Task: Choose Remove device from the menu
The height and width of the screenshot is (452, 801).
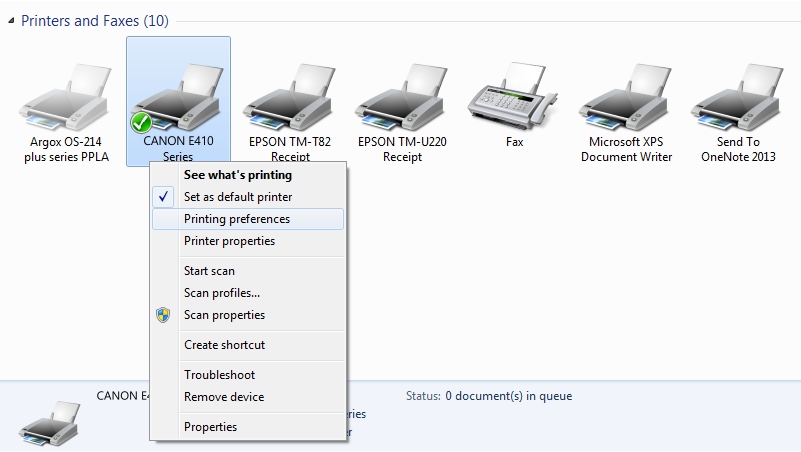Action: tap(224, 397)
